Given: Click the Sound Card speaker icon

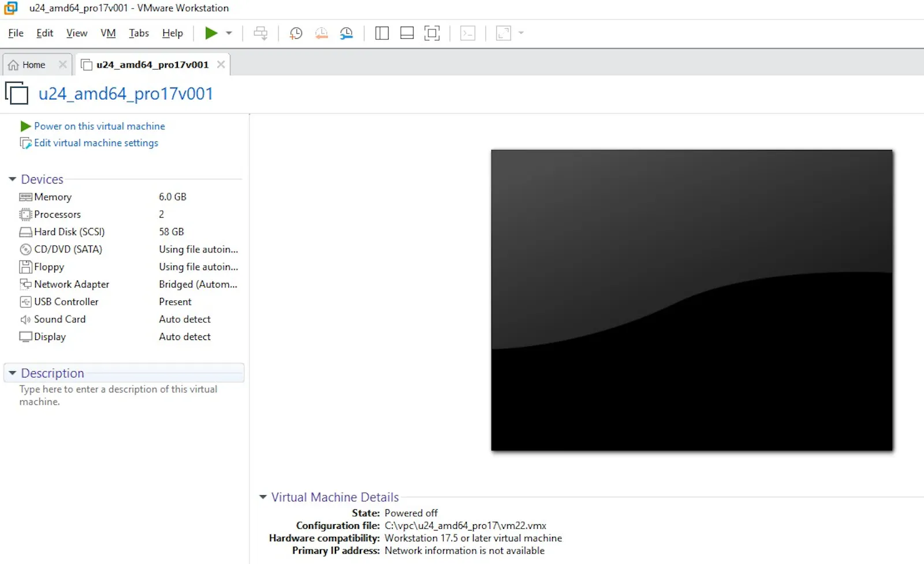Looking at the screenshot, I should click(25, 319).
